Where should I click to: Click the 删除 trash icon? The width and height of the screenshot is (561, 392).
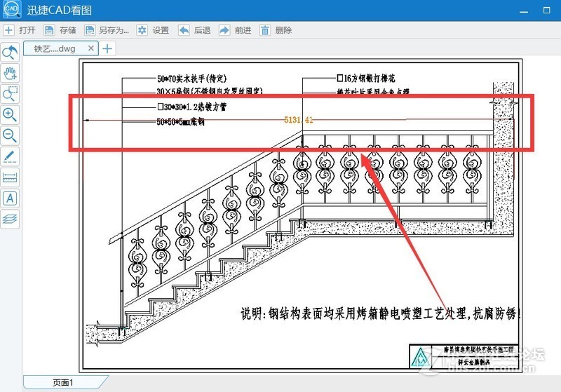pyautogui.click(x=265, y=30)
